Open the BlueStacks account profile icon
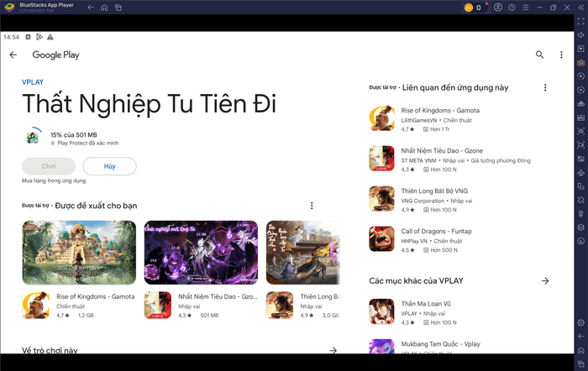The width and height of the screenshot is (588, 371). coord(498,7)
